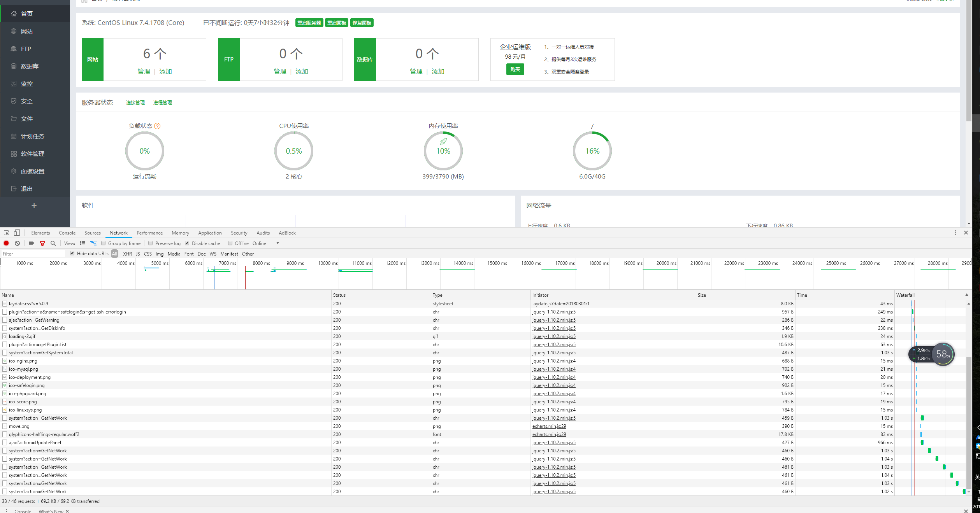Sort requests by Type column header
Image resolution: width=980 pixels, height=513 pixels.
[x=481, y=295]
